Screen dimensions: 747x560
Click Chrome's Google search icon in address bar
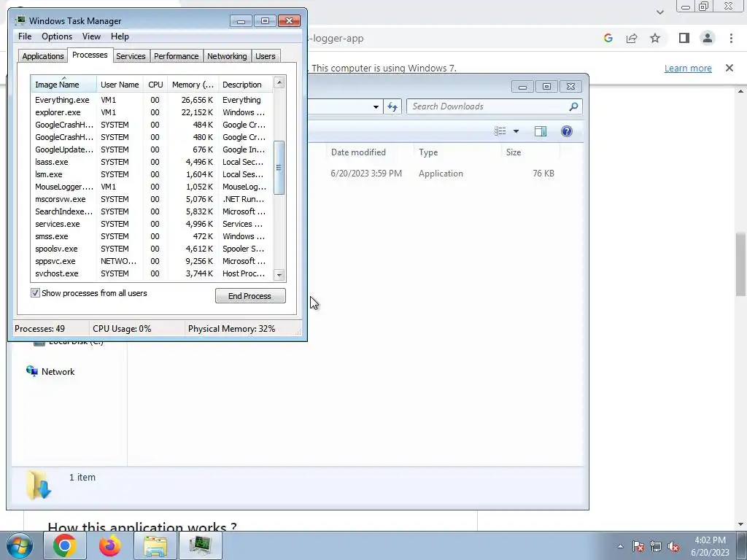click(608, 38)
